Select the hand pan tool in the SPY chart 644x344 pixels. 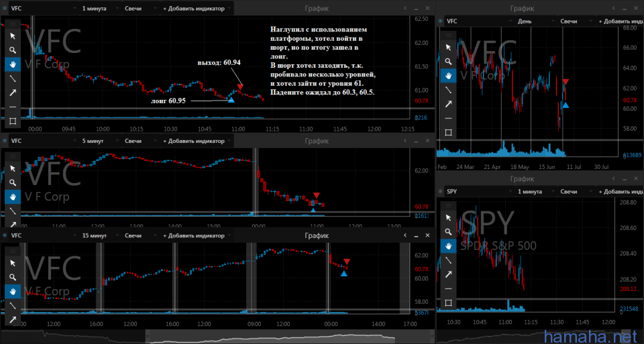[448, 246]
